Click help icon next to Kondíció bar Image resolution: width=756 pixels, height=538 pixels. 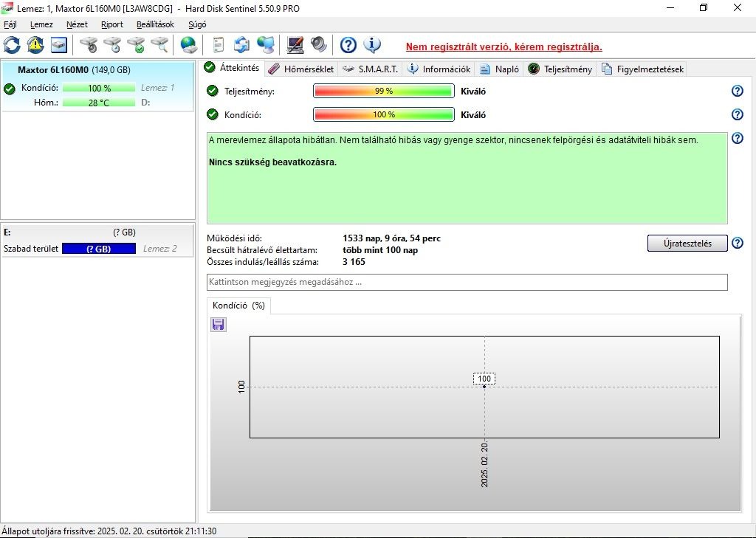[738, 114]
